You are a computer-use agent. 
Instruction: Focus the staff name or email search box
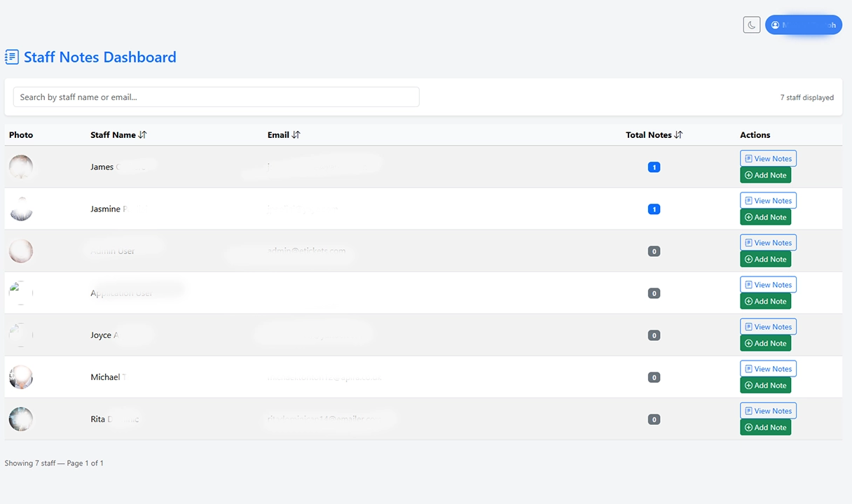click(216, 97)
